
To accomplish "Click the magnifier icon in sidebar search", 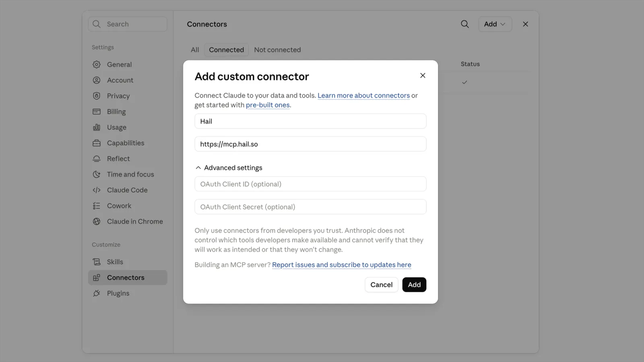I will pyautogui.click(x=97, y=24).
